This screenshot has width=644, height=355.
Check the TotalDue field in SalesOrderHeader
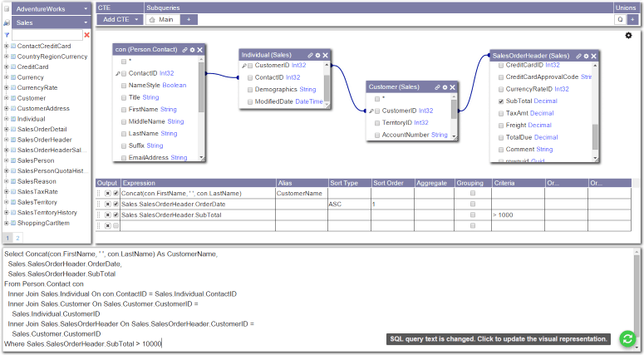tap(501, 138)
